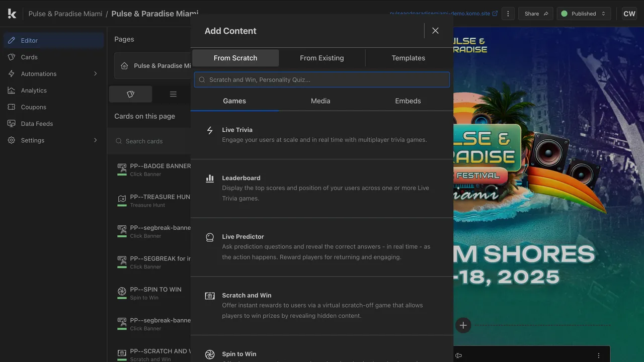Image resolution: width=644 pixels, height=362 pixels.
Task: Click the Coupons icon in sidebar
Action: coord(12,107)
